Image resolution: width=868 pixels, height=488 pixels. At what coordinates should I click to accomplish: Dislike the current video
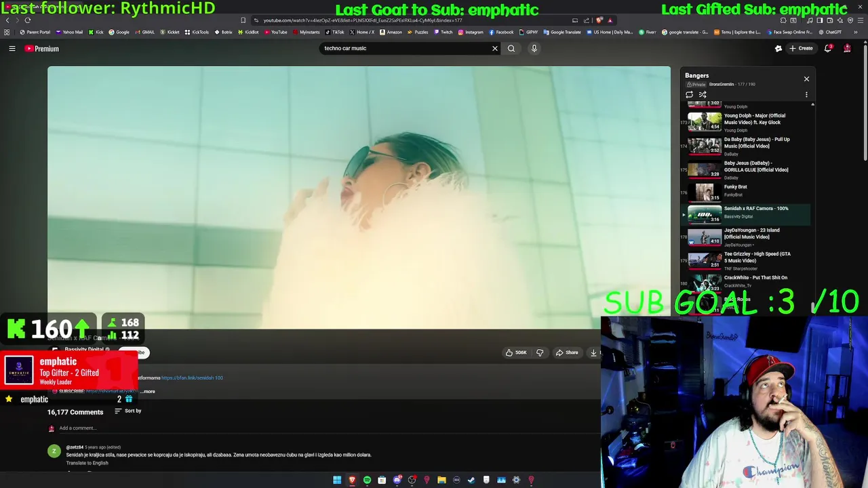click(x=540, y=352)
